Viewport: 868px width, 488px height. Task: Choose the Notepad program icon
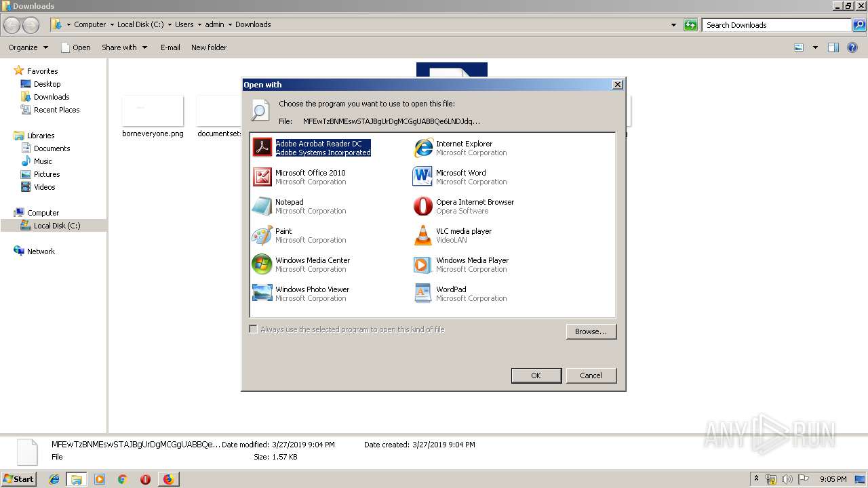point(262,205)
